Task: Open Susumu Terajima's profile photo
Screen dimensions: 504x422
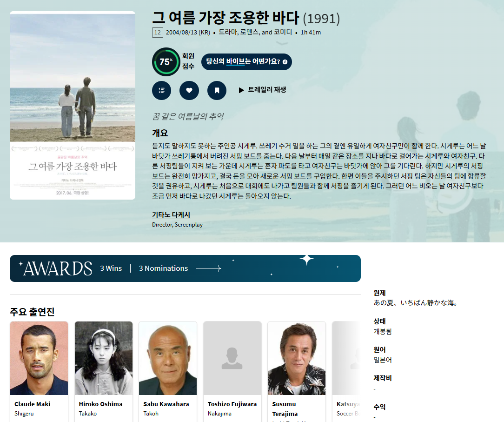Action: coord(297,358)
